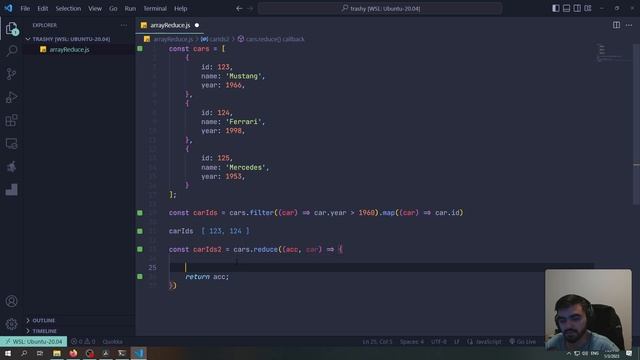
Task: Open the View menu
Action: pyautogui.click(x=95, y=8)
